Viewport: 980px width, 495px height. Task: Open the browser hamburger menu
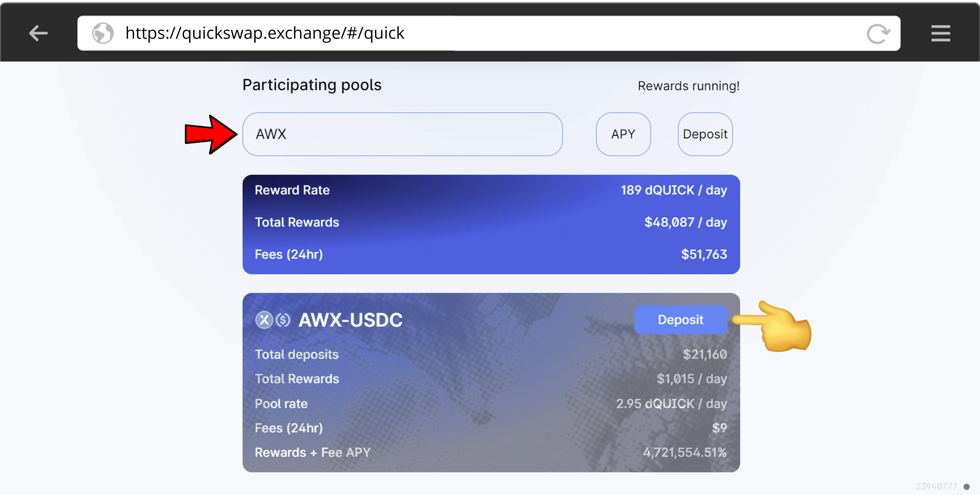940,33
